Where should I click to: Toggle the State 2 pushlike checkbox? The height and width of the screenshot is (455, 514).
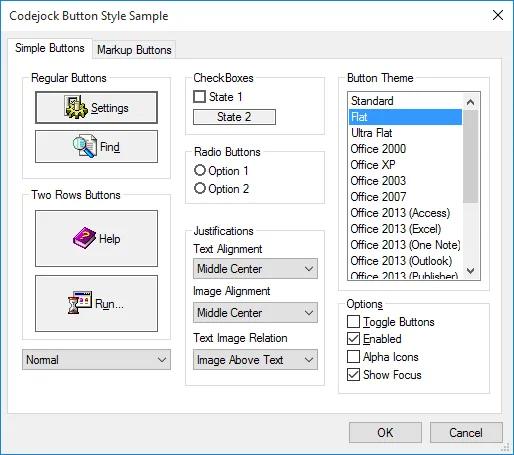click(234, 117)
